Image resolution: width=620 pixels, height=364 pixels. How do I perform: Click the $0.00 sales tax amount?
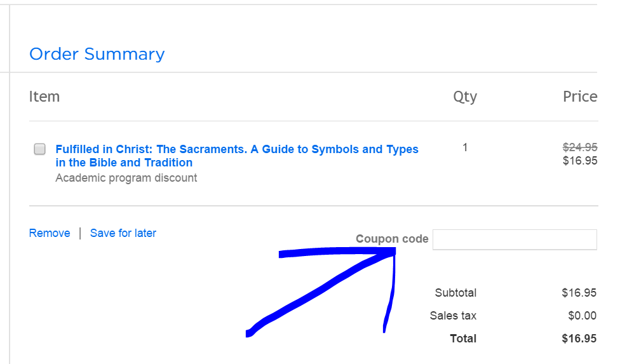[582, 316]
